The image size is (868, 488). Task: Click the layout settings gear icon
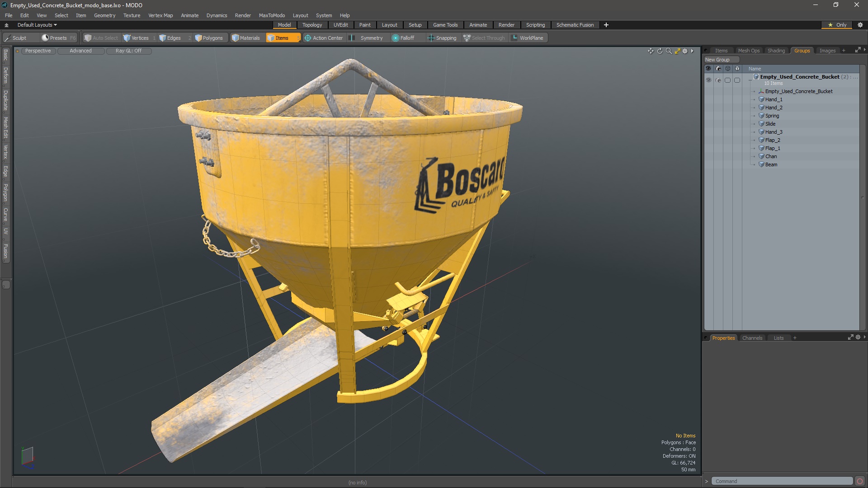pyautogui.click(x=860, y=25)
